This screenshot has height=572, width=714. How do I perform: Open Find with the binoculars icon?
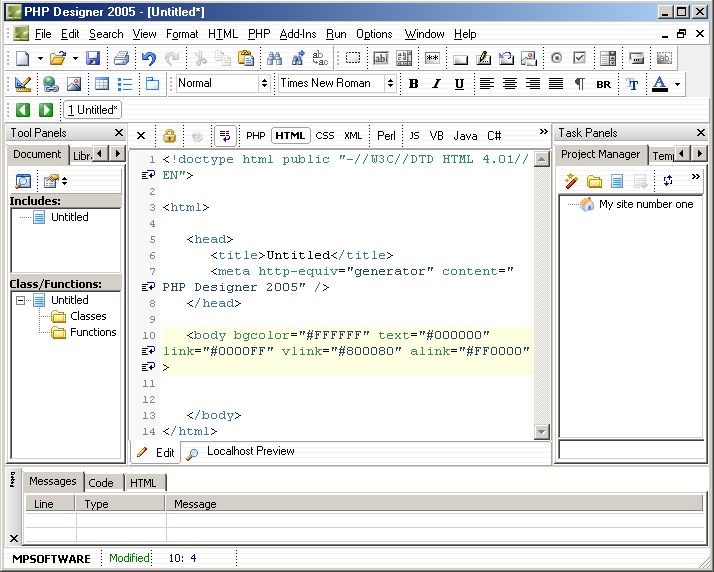pos(274,58)
